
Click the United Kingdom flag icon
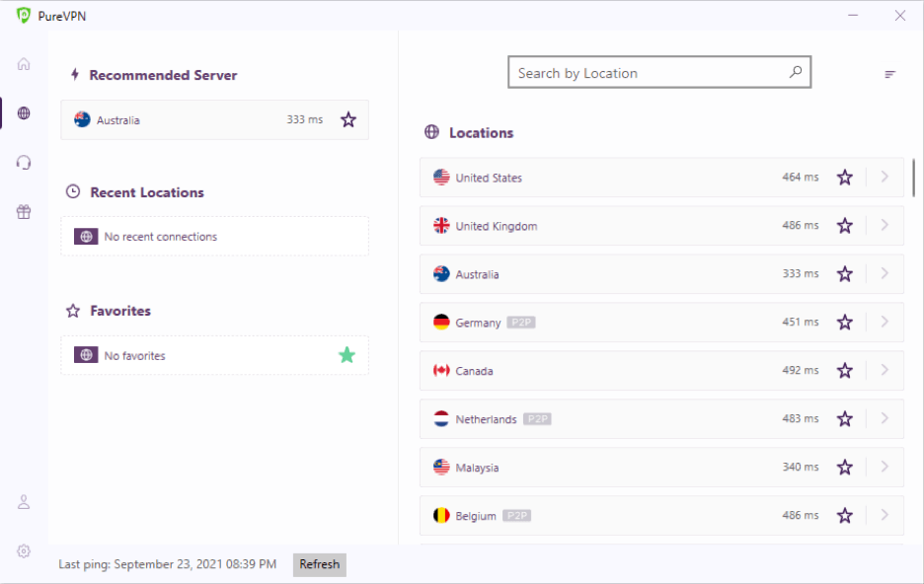click(441, 226)
